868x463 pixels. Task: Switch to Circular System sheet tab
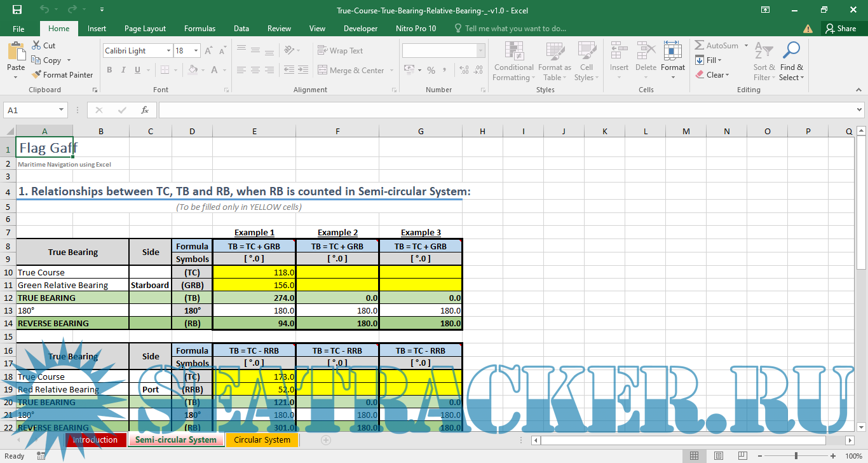point(262,439)
